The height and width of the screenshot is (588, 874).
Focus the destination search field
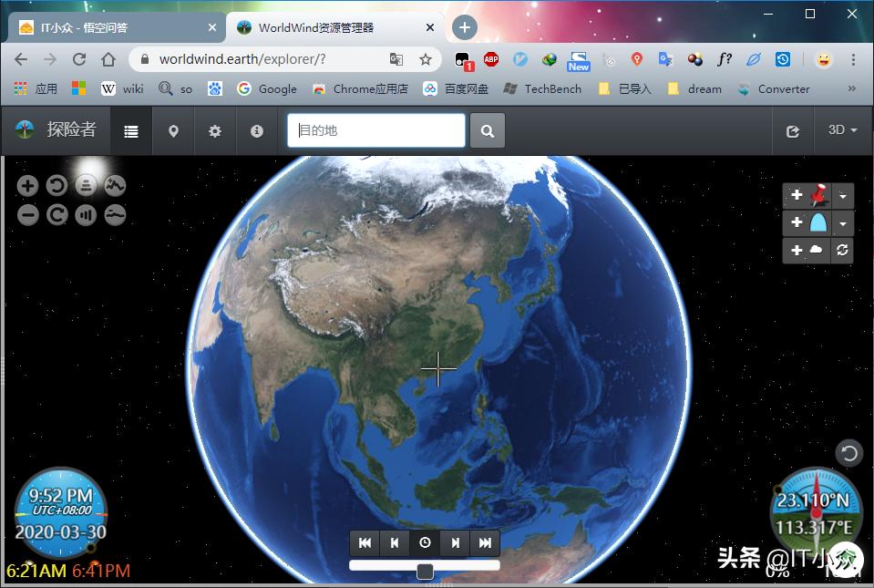[376, 130]
